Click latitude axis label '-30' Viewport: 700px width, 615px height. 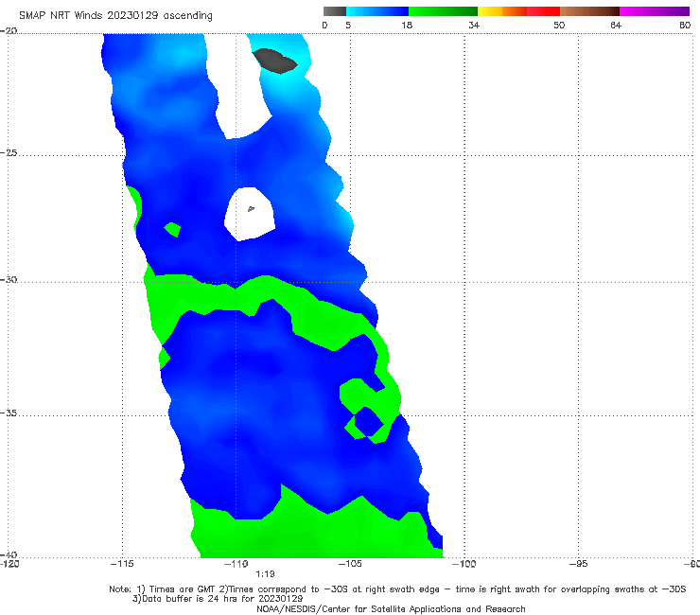(x=9, y=279)
